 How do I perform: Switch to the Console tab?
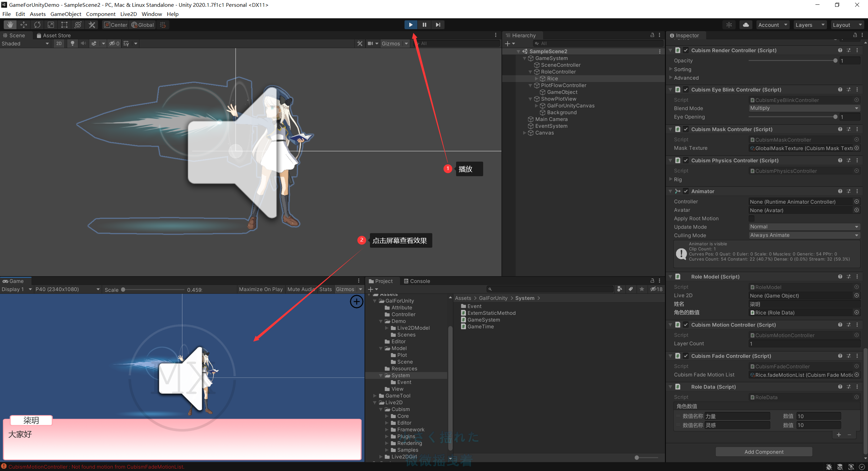(417, 281)
